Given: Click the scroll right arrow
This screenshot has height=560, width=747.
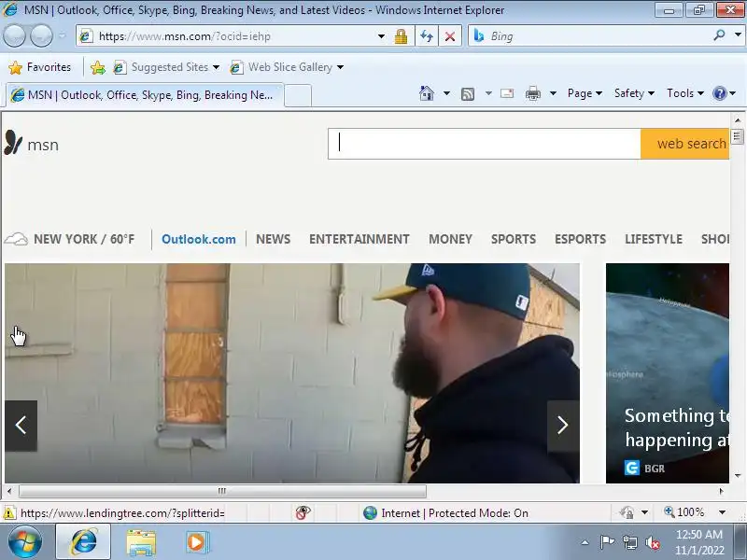Looking at the screenshot, I should pyautogui.click(x=721, y=491).
